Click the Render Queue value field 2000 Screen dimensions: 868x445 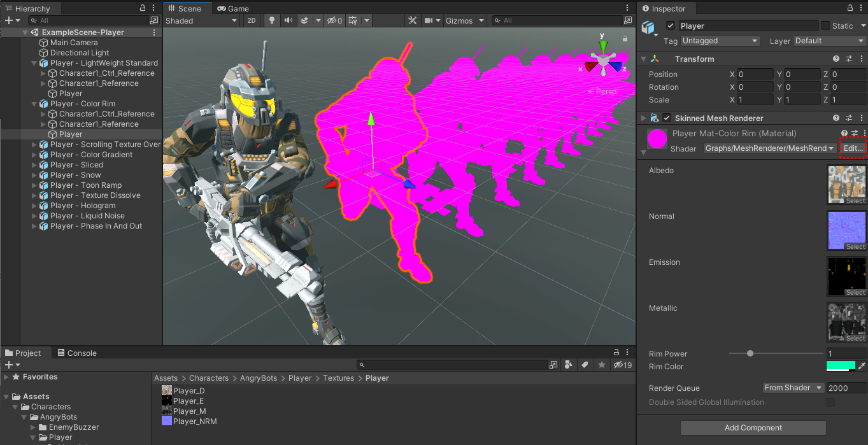(846, 388)
